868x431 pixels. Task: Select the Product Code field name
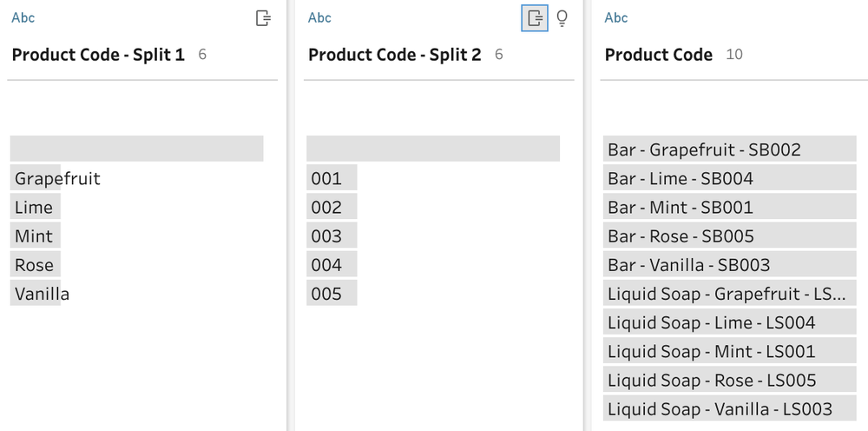click(x=658, y=55)
